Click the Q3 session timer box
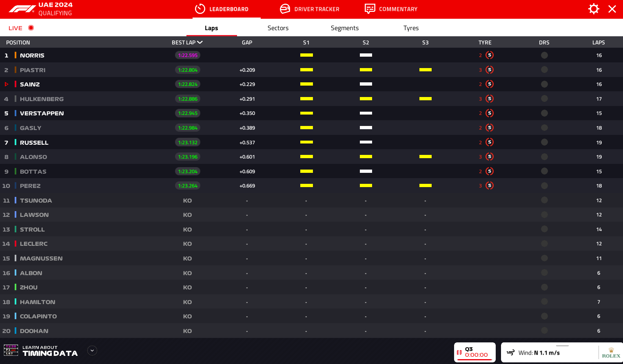Viewport: 623px width, 364px height. click(475, 352)
